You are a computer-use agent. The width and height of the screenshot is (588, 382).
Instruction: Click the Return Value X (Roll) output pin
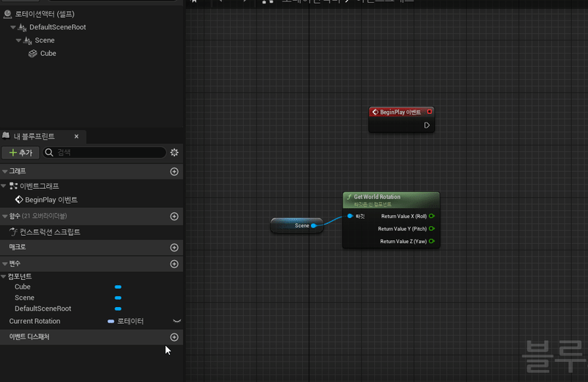432,216
